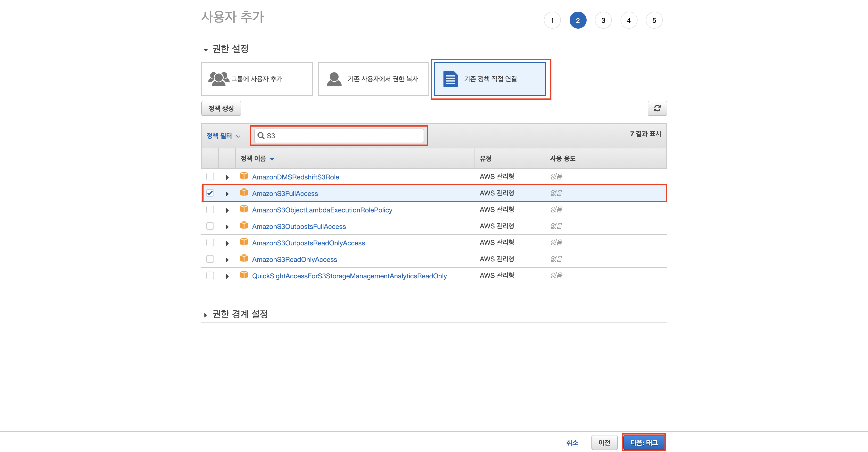Go to wizard step 3
The width and height of the screenshot is (868, 452).
603,21
